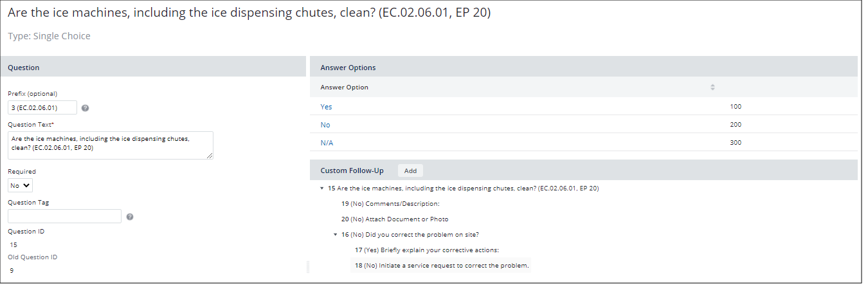868x285 pixels.
Task: Click the help icon next to Prefix field
Action: (x=85, y=107)
